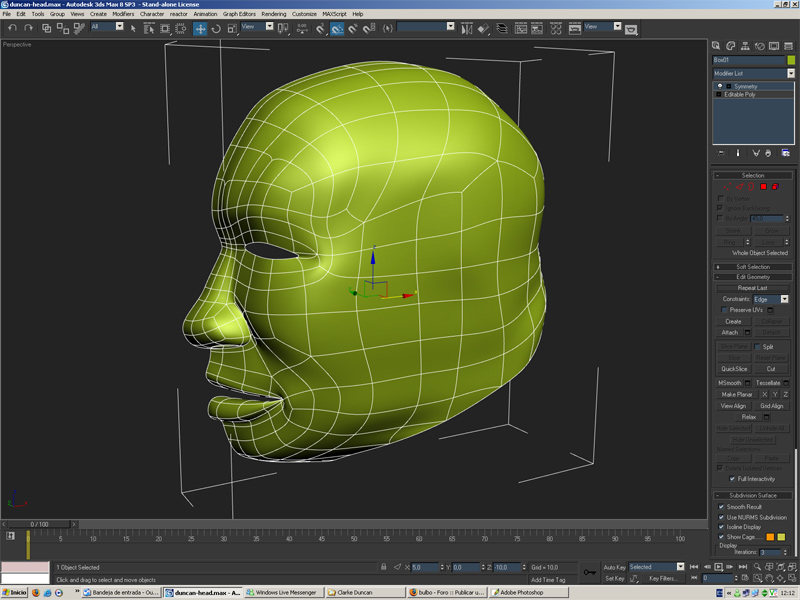Toggle the Preserve UVs checkbox

coord(723,310)
